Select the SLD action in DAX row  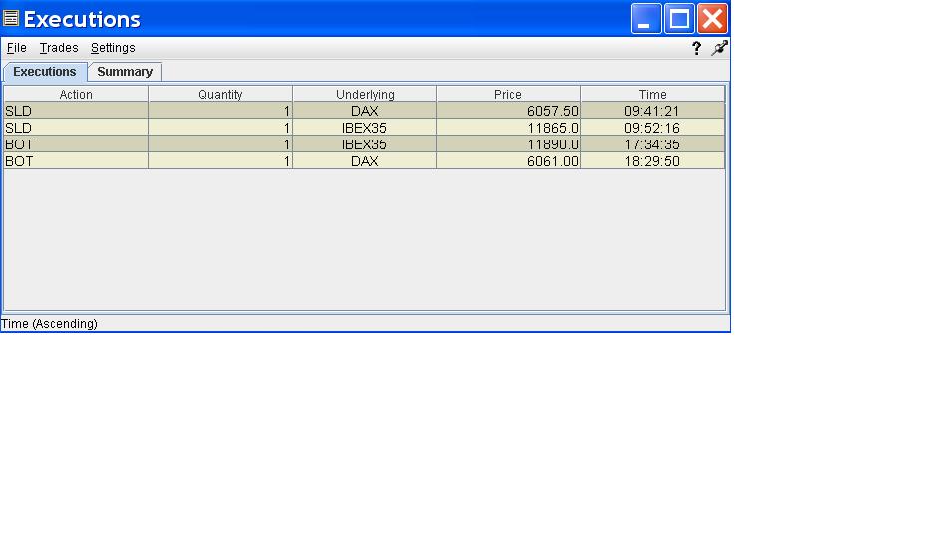pyautogui.click(x=76, y=111)
